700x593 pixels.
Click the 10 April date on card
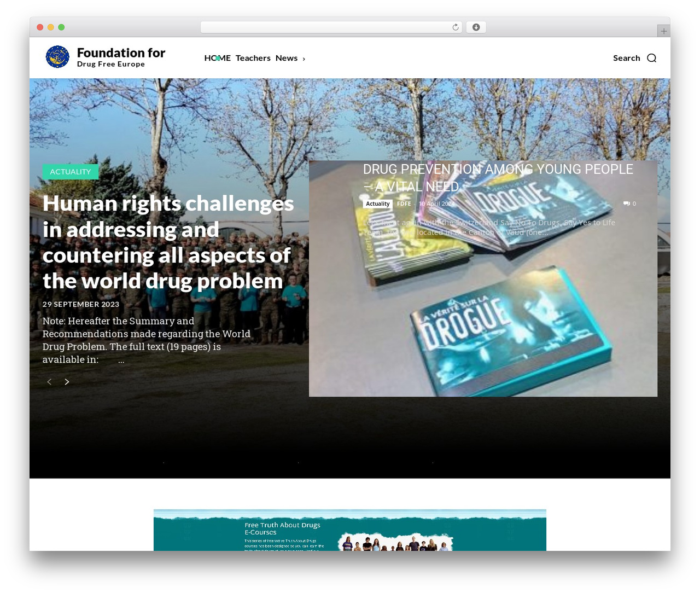437,204
